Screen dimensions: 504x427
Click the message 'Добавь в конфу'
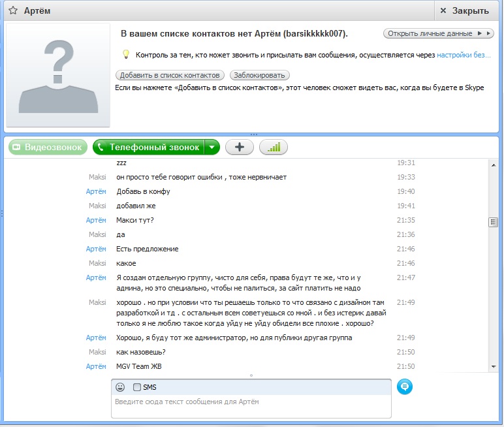(143, 192)
